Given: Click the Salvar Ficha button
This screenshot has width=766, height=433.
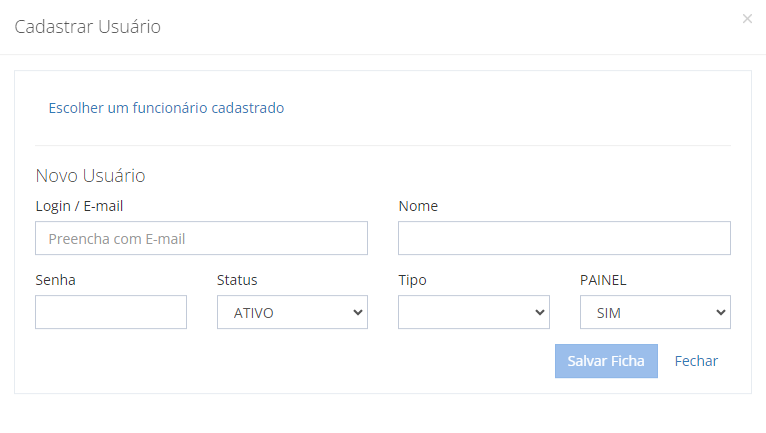Looking at the screenshot, I should (606, 361).
